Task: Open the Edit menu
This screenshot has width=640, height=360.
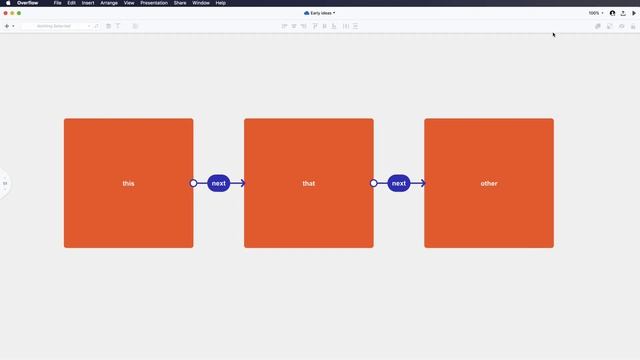Action: 71,3
